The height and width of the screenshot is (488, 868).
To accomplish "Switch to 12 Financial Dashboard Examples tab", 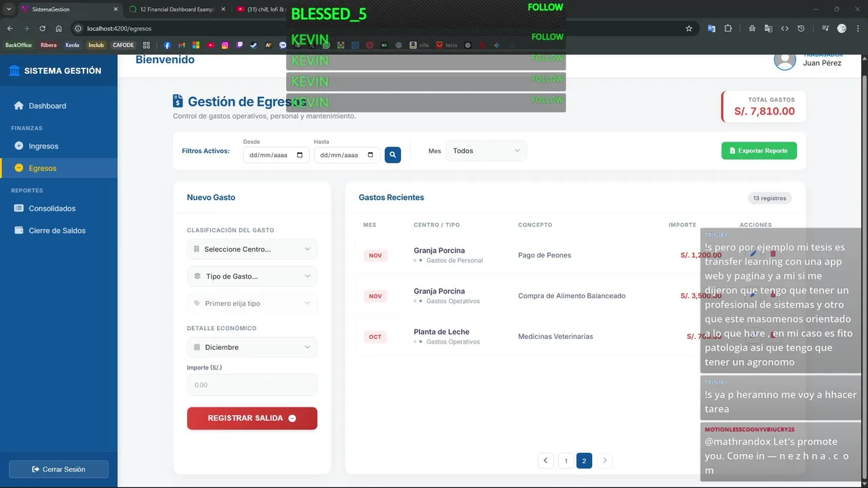I will tap(176, 9).
